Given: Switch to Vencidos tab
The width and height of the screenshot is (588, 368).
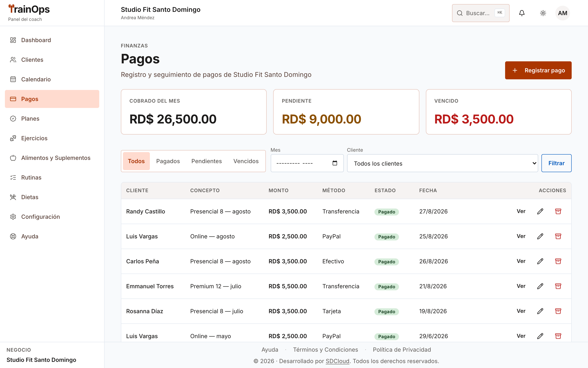Looking at the screenshot, I should [x=246, y=161].
